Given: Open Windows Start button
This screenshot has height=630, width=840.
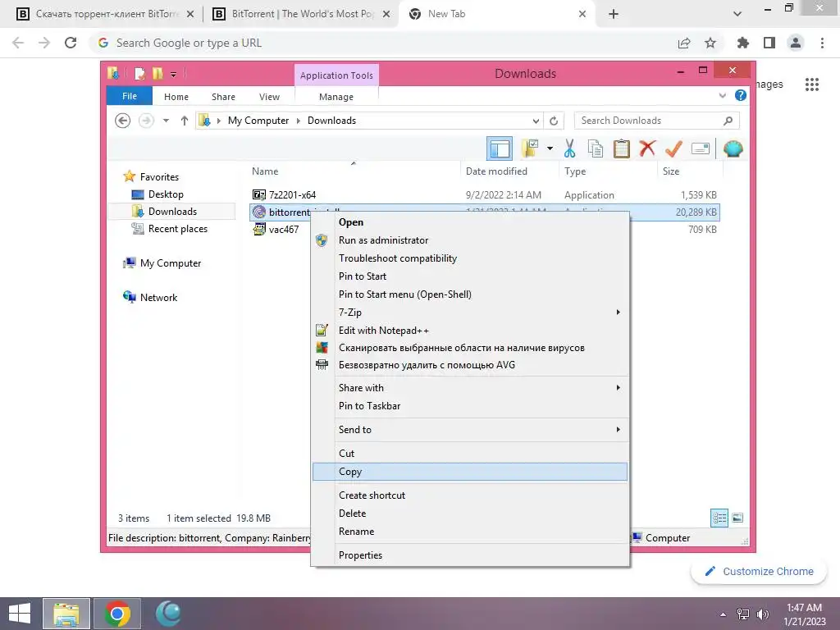Looking at the screenshot, I should [x=20, y=614].
